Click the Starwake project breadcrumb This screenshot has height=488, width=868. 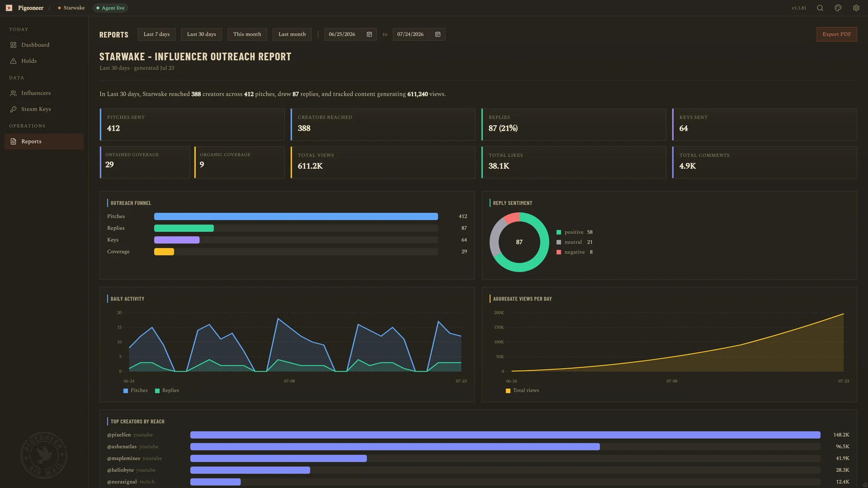pyautogui.click(x=71, y=8)
